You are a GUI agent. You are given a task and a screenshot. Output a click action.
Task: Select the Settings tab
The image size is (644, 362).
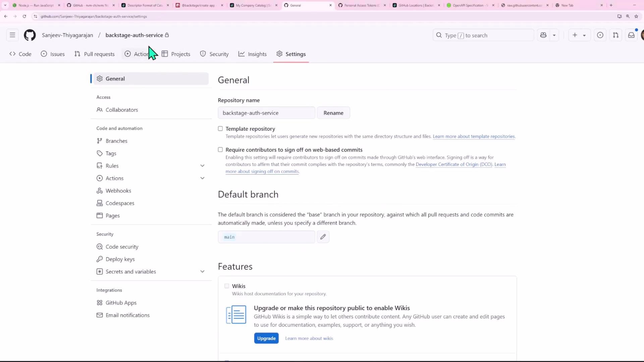pos(291,54)
